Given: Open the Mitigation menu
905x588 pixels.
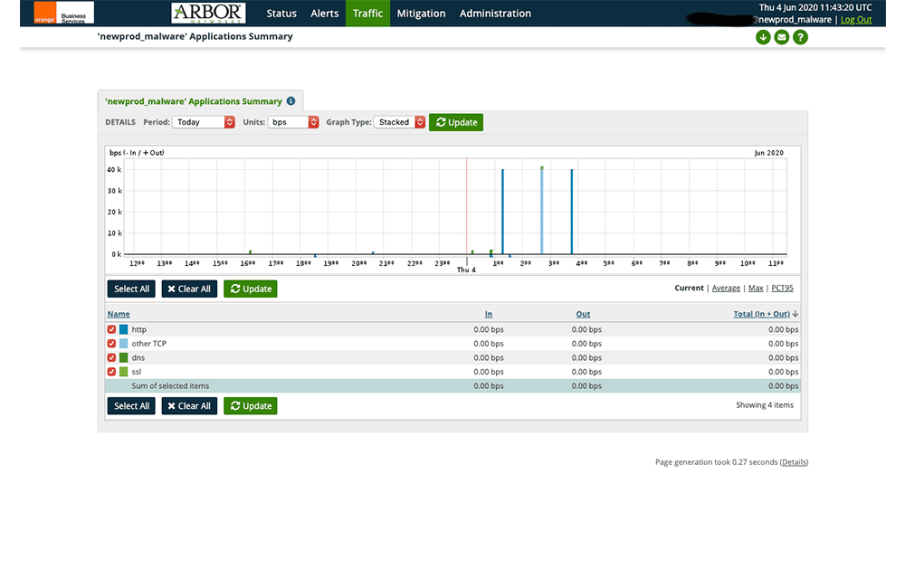Looking at the screenshot, I should (422, 14).
